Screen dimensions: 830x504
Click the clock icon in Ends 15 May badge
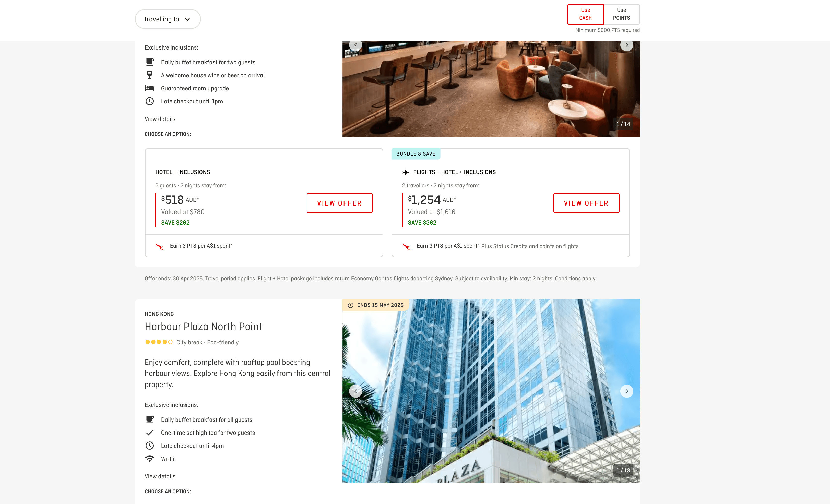350,305
